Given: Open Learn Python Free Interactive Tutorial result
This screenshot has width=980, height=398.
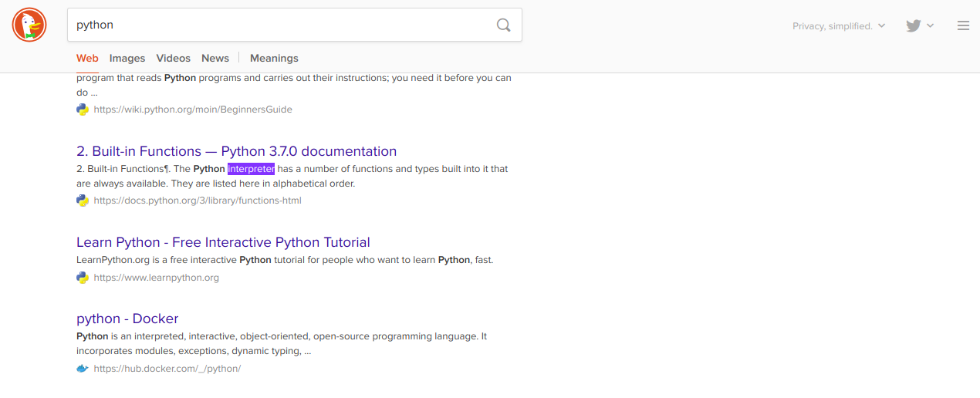Looking at the screenshot, I should point(223,242).
